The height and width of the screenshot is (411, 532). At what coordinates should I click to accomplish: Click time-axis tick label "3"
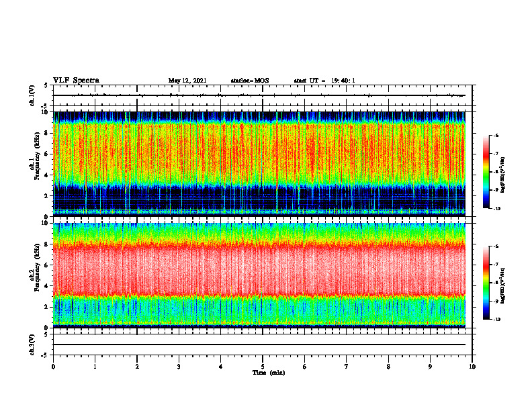(x=179, y=367)
